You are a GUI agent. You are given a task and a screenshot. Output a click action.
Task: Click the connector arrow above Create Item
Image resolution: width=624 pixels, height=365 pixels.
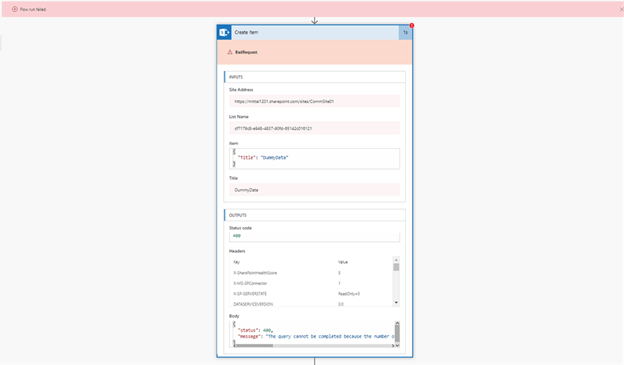(314, 21)
